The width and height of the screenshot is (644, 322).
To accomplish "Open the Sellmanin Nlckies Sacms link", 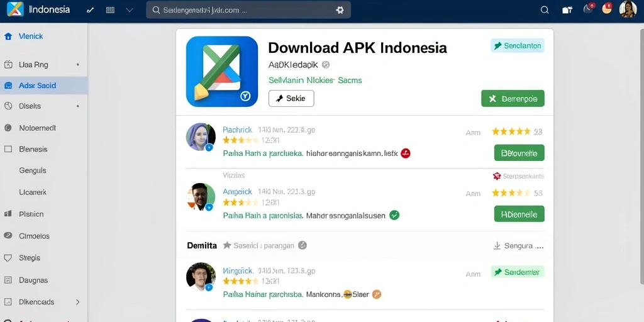I will 315,80.
